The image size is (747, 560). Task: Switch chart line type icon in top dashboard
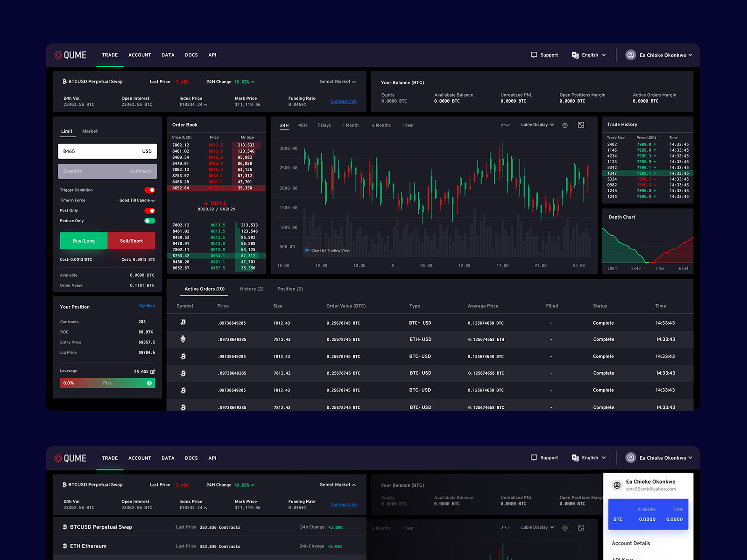(x=505, y=125)
